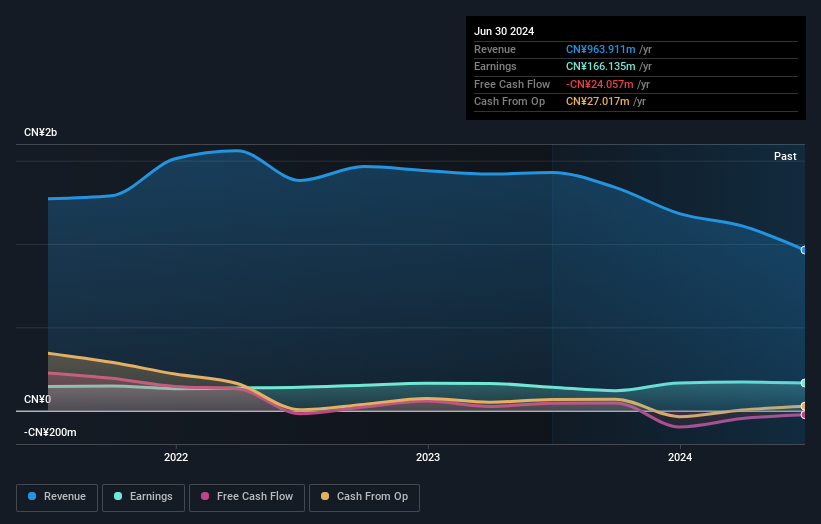The height and width of the screenshot is (524, 821).
Task: Click the Earnings row label in tooltip
Action: 495,66
